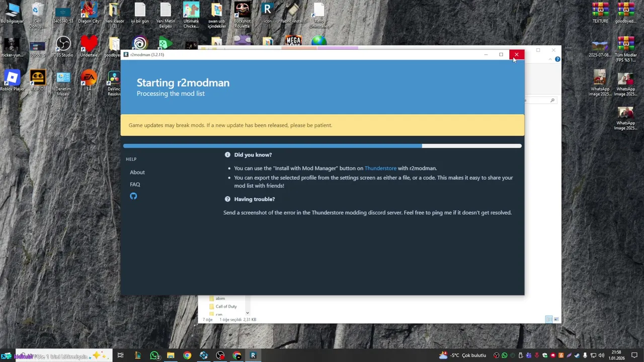The image size is (644, 362).
Task: Click the help icon in the Explorer window
Action: point(557,59)
